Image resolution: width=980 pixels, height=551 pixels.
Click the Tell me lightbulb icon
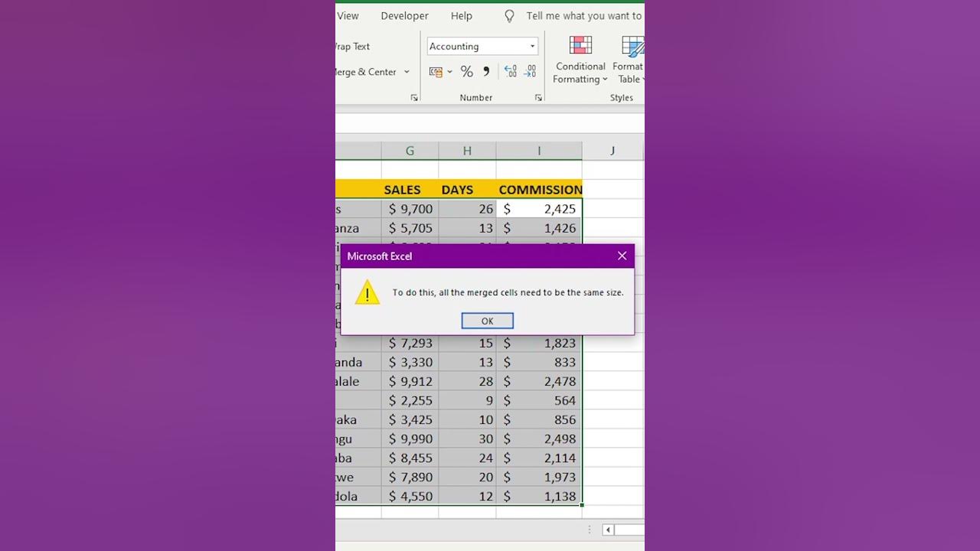[x=509, y=16]
